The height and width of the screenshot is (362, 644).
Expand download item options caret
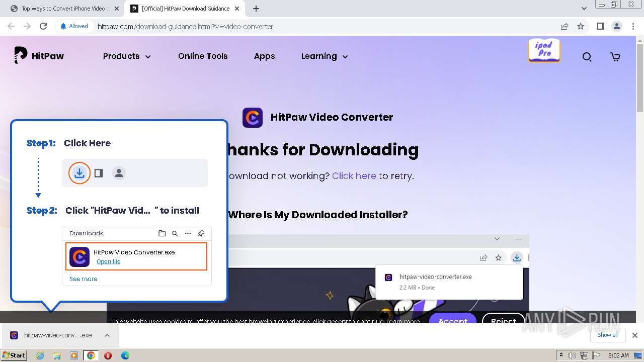(107, 335)
